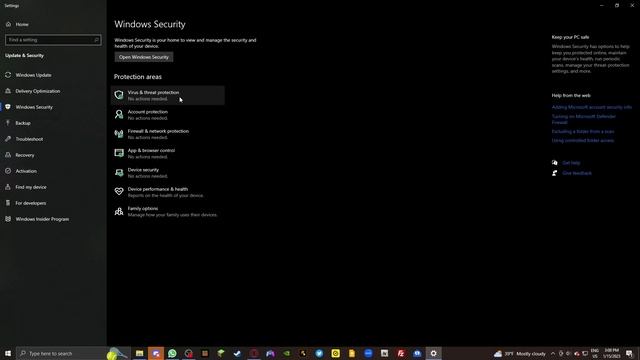This screenshot has width=640, height=360.
Task: Click the Home icon in the sidebar
Action: [8, 24]
